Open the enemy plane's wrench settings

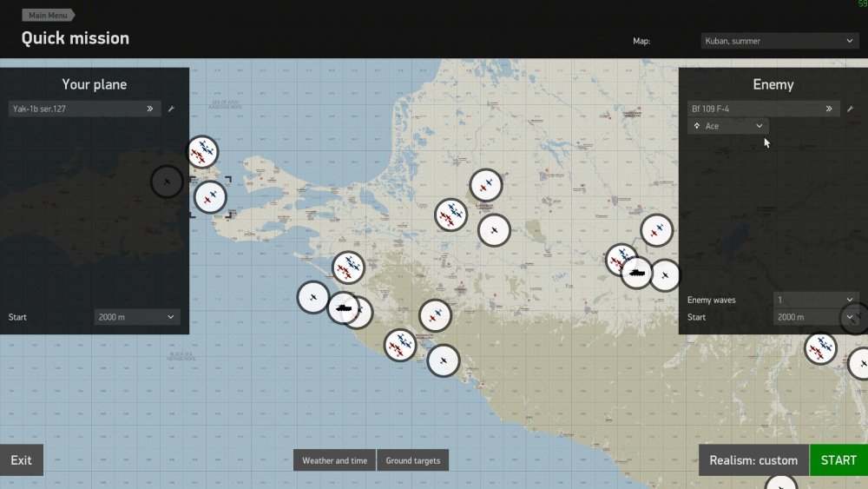(x=850, y=109)
